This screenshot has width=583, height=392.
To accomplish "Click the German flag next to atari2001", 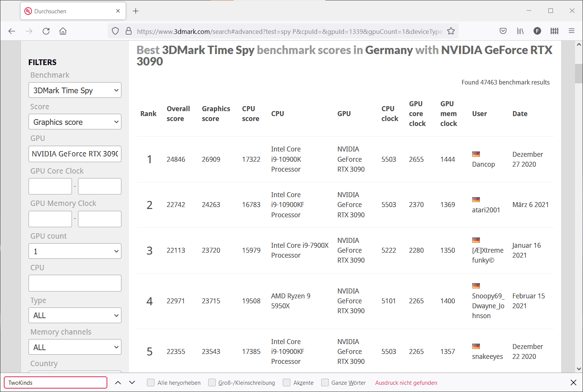I will tap(476, 199).
